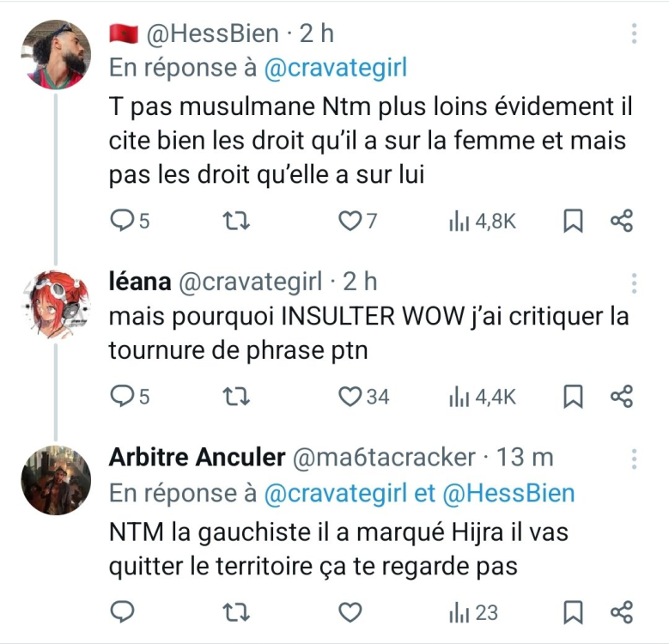This screenshot has width=669, height=644.
Task: Click the Arbitre Anculer display name
Action: click(197, 458)
